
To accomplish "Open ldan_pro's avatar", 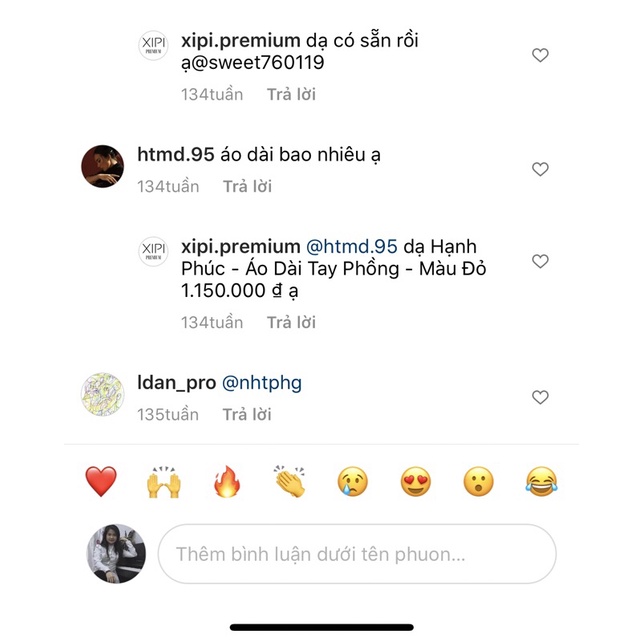I will [x=102, y=394].
